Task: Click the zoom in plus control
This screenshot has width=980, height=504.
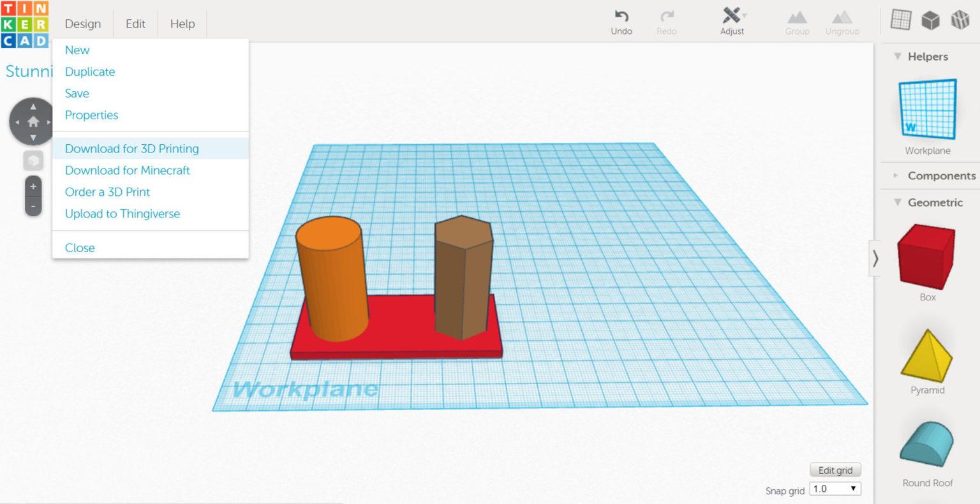Action: (x=33, y=187)
